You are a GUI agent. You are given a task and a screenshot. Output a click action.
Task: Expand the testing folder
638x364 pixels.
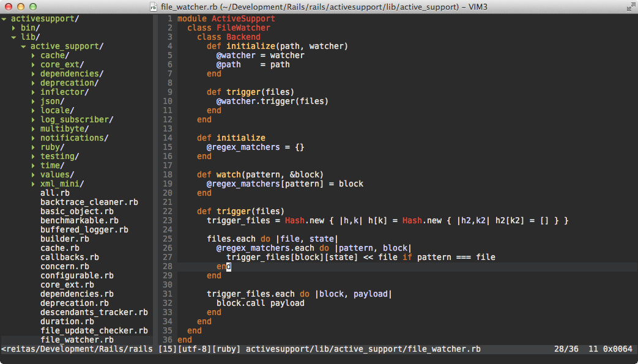[x=32, y=156]
